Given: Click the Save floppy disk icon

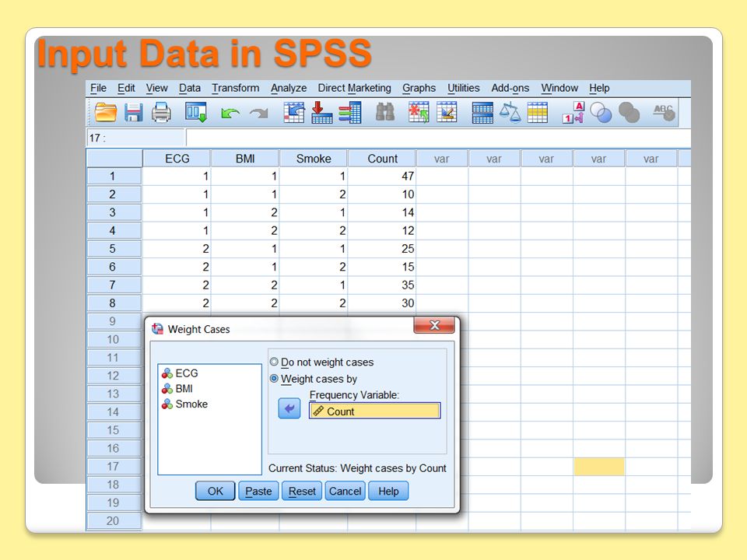Looking at the screenshot, I should tap(133, 113).
